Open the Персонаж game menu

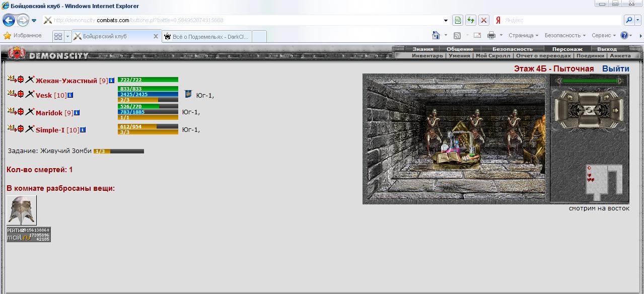click(x=567, y=49)
